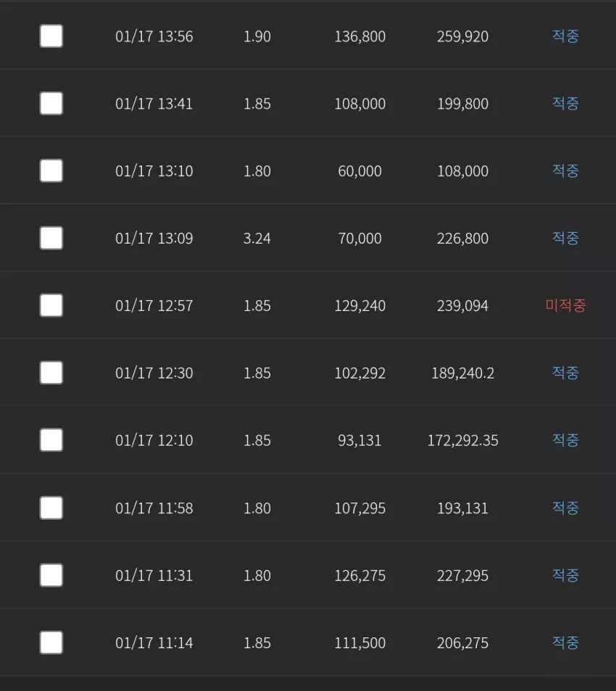
Task: Click the 259,920 payout amount
Action: [462, 36]
